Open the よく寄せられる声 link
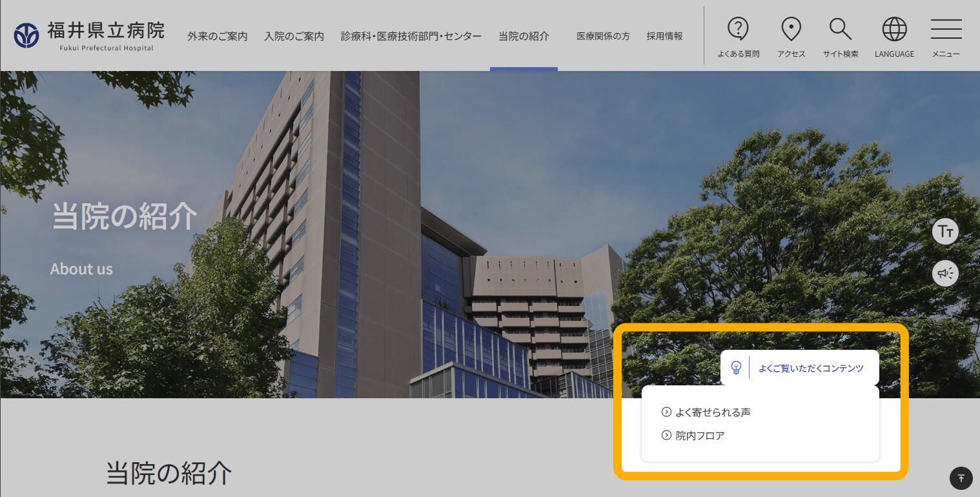The image size is (980, 497). coord(712,412)
